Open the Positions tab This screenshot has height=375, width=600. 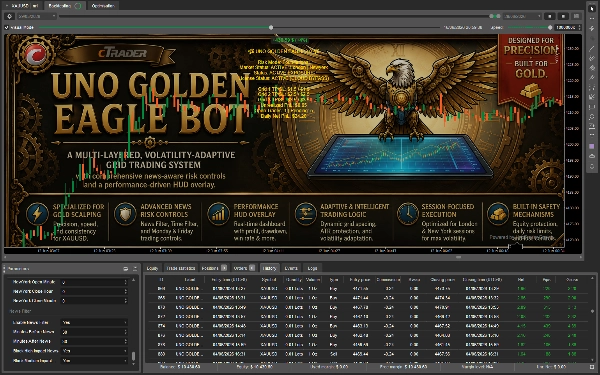[214, 268]
